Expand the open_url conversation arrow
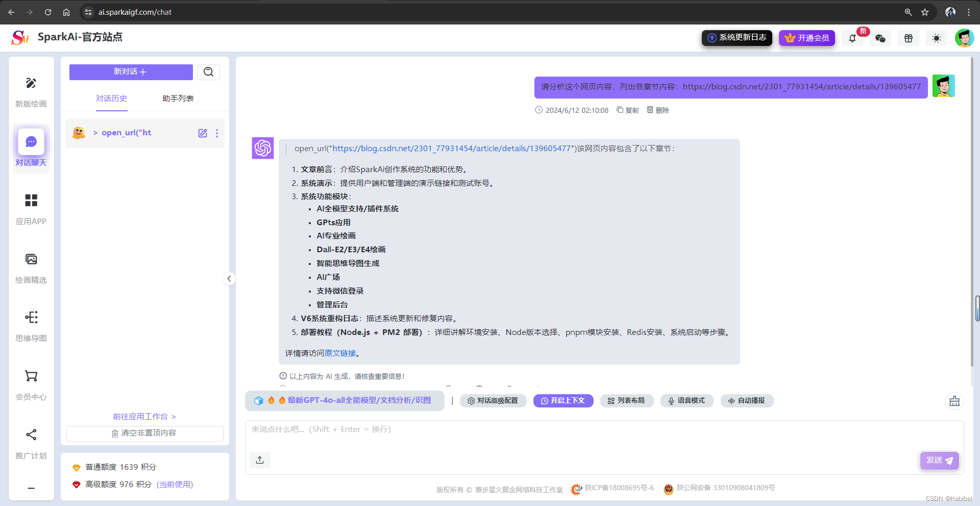Screen dimensions: 980x506 coord(95,133)
